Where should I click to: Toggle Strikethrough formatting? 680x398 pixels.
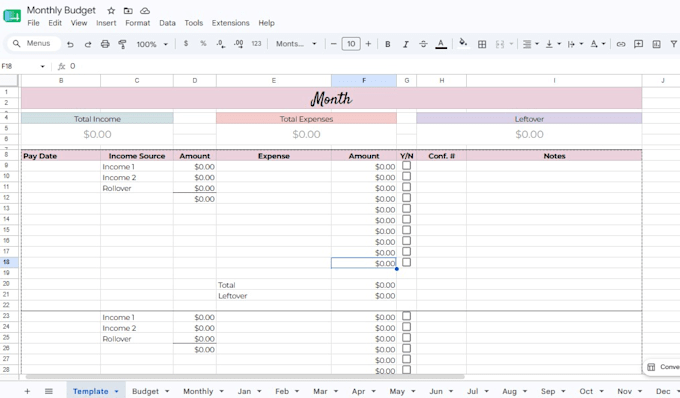[x=423, y=44]
